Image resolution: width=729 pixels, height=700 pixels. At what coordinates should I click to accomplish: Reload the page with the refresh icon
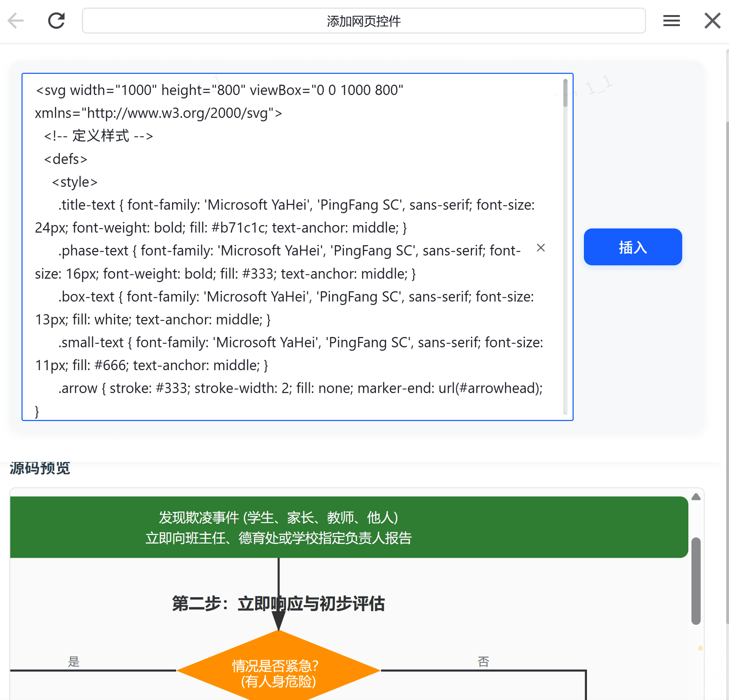click(x=57, y=21)
